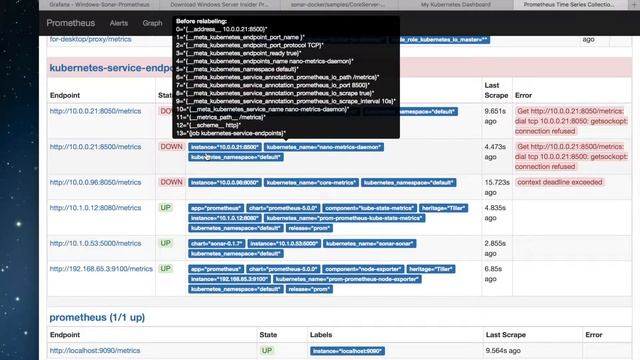Click '9.564s ago' last scrape value
This screenshot has height=360, width=640.
pos(503,351)
